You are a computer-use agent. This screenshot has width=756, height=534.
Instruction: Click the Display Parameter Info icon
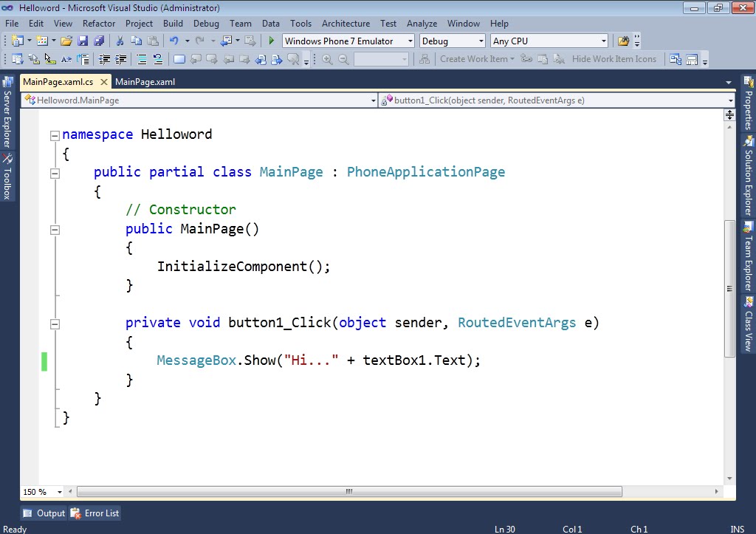click(34, 59)
